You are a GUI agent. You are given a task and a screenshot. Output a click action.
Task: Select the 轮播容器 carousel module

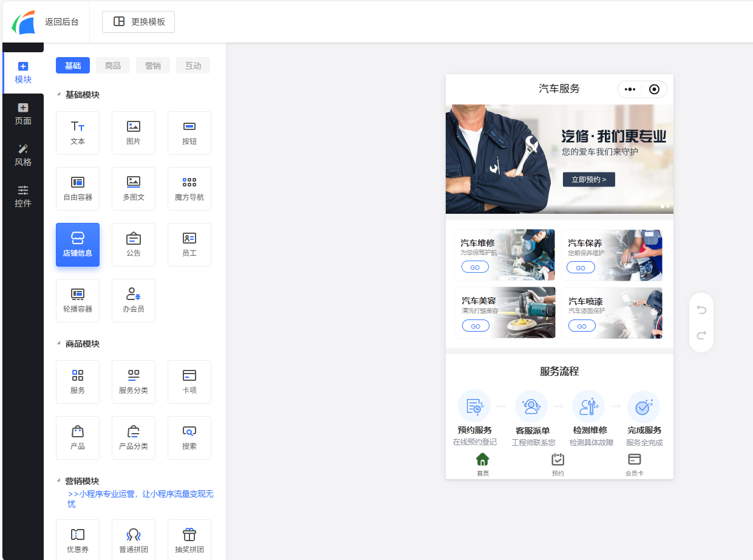tap(78, 301)
